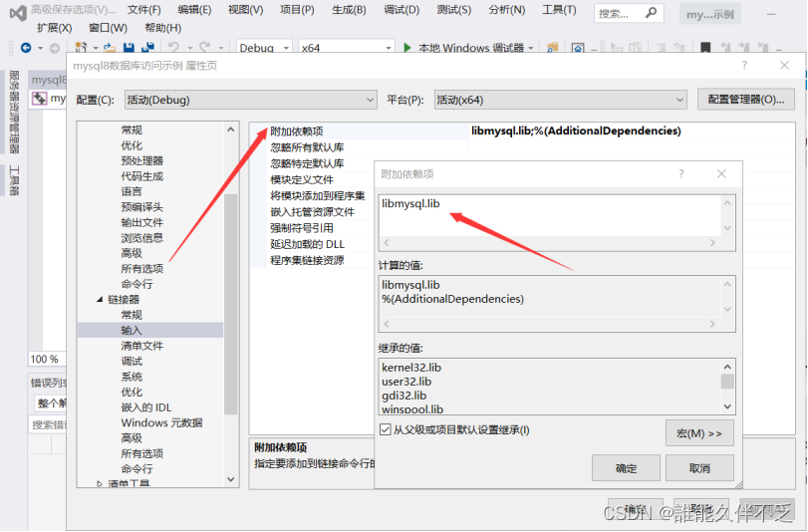Viewport: 808px width, 532px height.
Task: Click the save file icon
Action: point(129,48)
